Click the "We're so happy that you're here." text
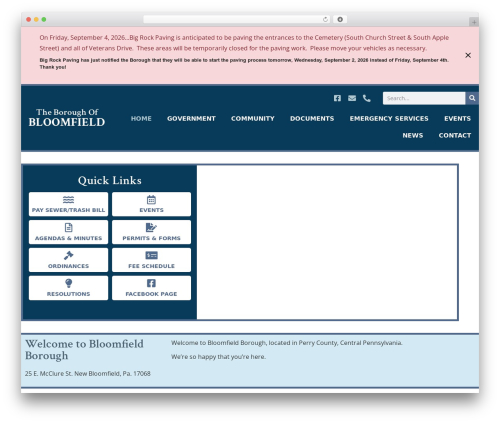The height and width of the screenshot is (423, 500). point(218,357)
